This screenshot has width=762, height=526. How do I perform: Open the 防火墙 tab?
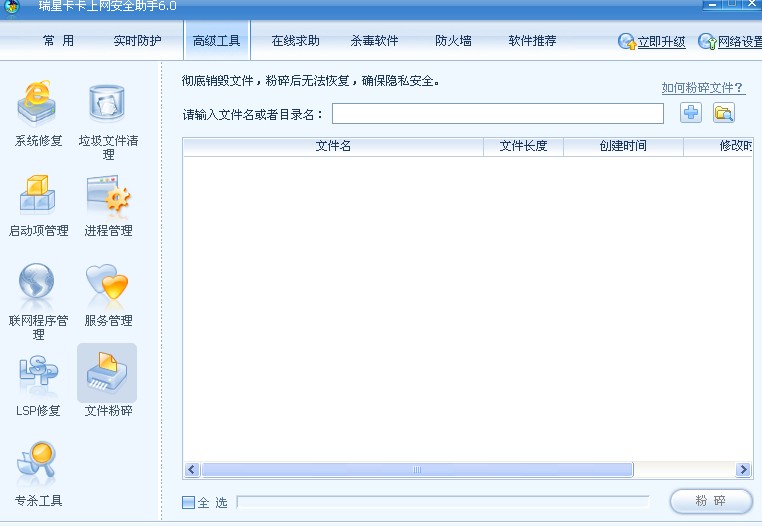453,41
